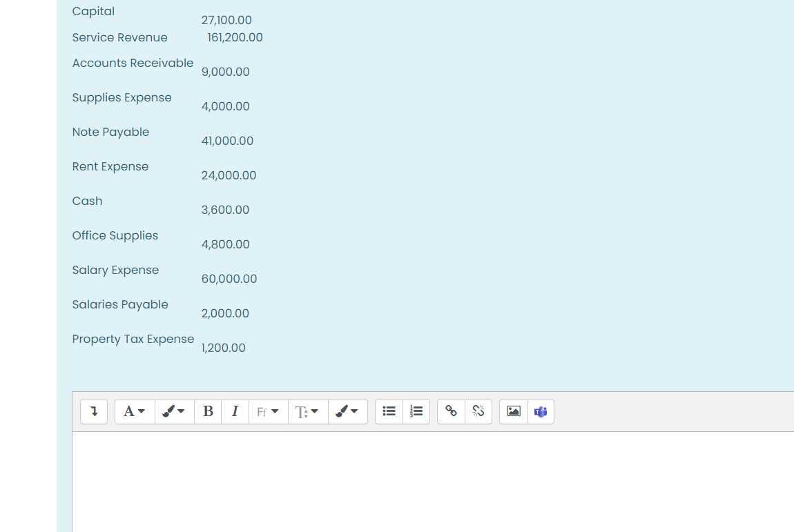Select the Property Tax Expense amount
This screenshot has height=532, width=794.
(x=223, y=348)
